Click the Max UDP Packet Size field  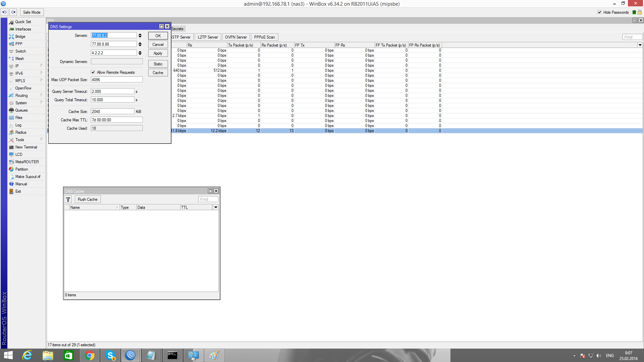117,80
